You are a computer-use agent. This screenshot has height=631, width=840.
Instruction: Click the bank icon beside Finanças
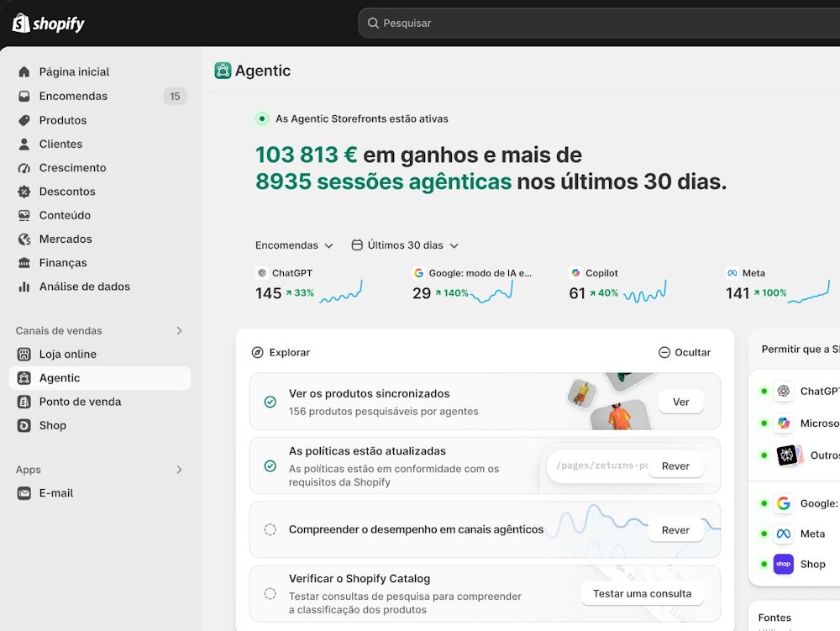click(24, 262)
